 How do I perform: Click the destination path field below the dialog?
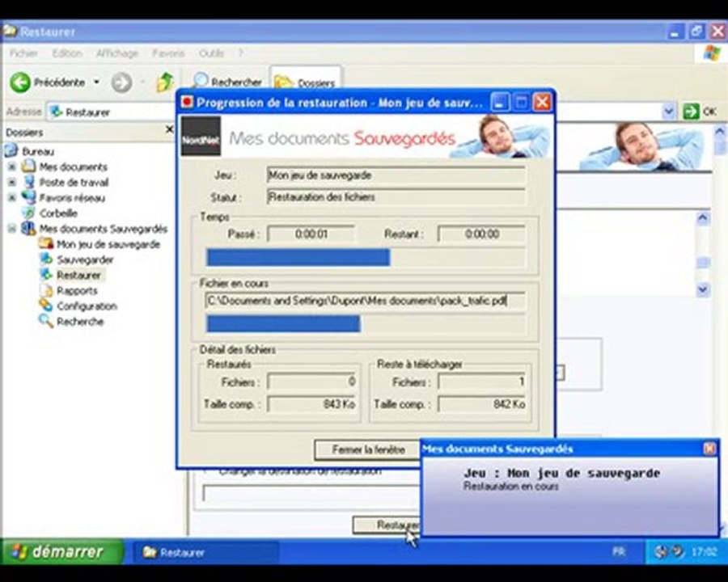(311, 493)
